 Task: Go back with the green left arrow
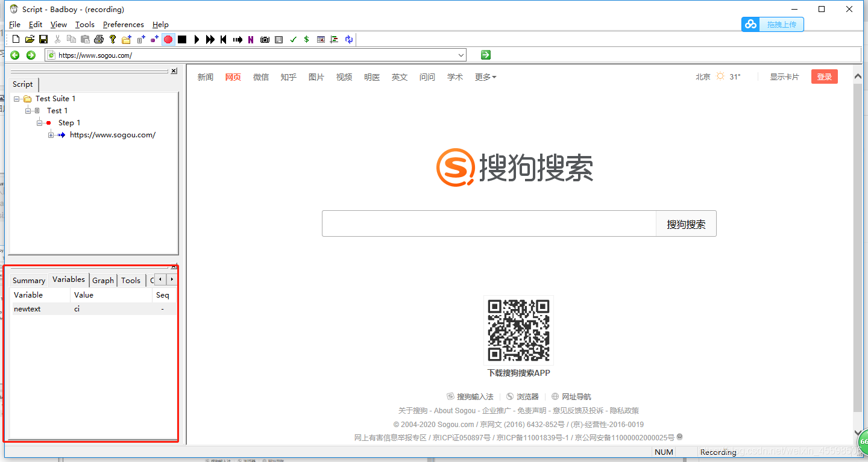coord(15,55)
